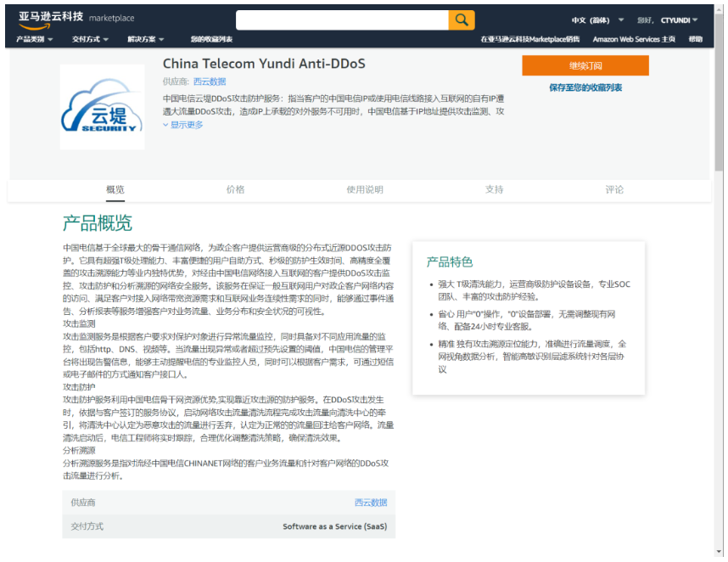The image size is (728, 562).
Task: Click 保存至您的收藏列表 link
Action: 585,87
